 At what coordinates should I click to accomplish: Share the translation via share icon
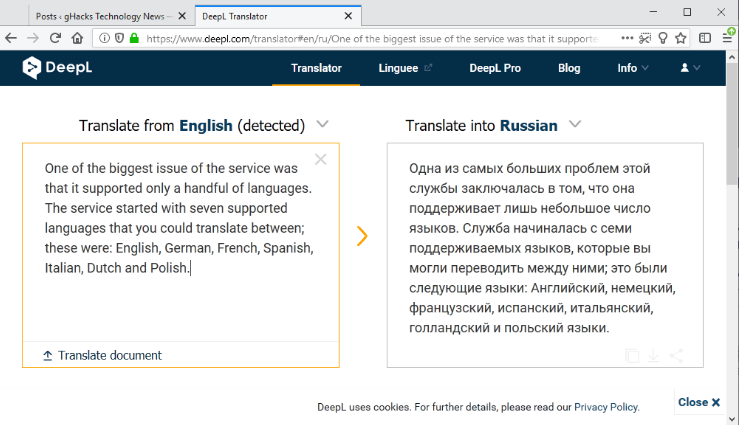click(x=676, y=356)
